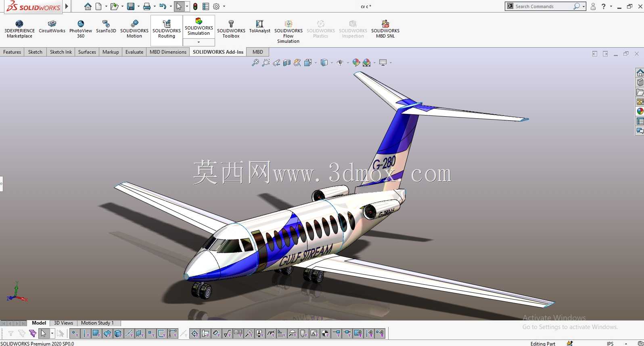Go to the Evaluate tab
The width and height of the screenshot is (644, 346).
[x=134, y=52]
